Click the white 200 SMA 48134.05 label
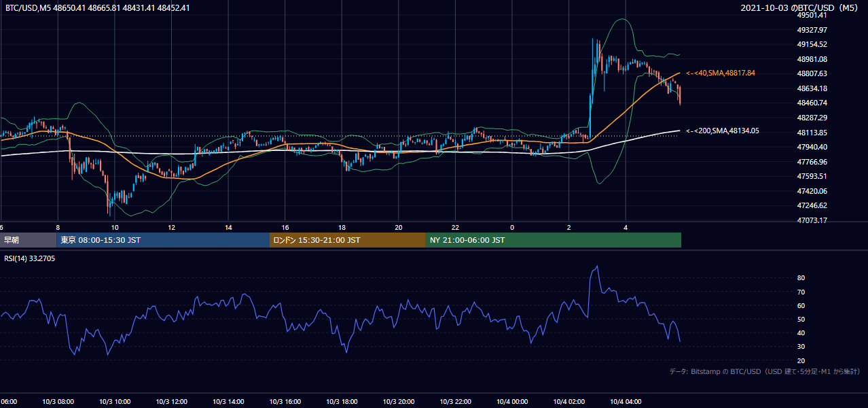The height and width of the screenshot is (408, 868). tap(723, 131)
